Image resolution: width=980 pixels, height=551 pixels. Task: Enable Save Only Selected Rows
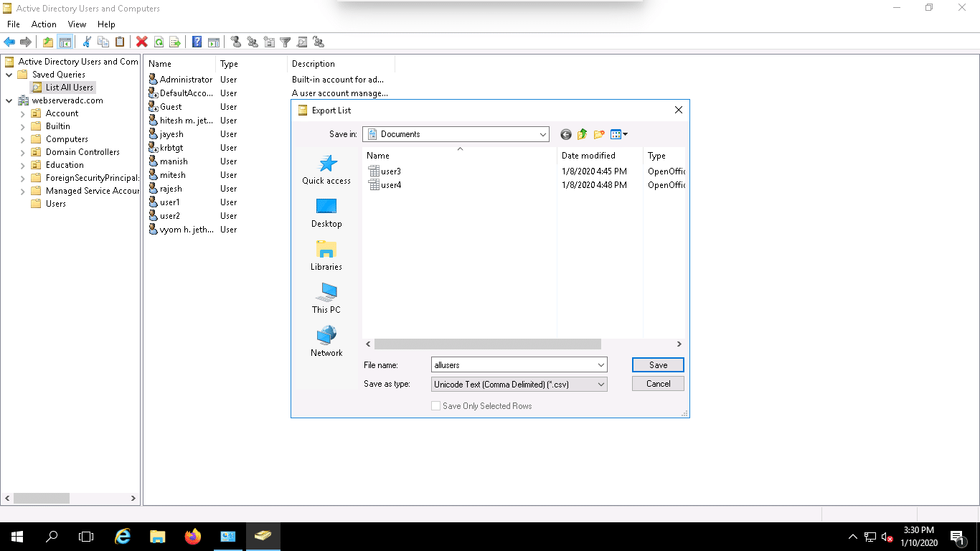click(435, 405)
